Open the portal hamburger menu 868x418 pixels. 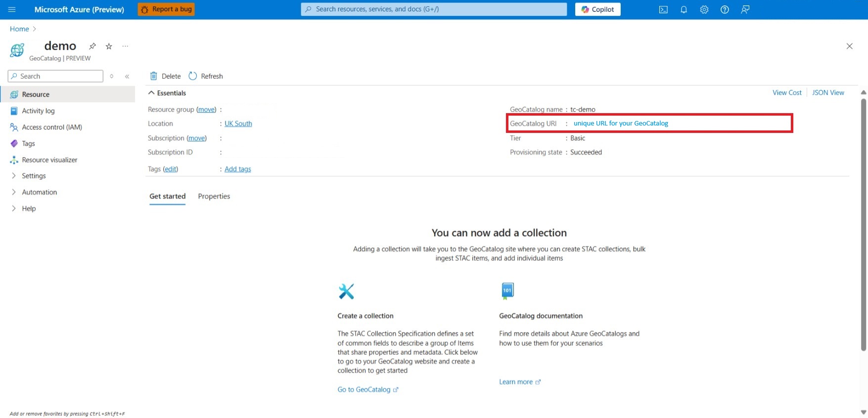[x=12, y=9]
